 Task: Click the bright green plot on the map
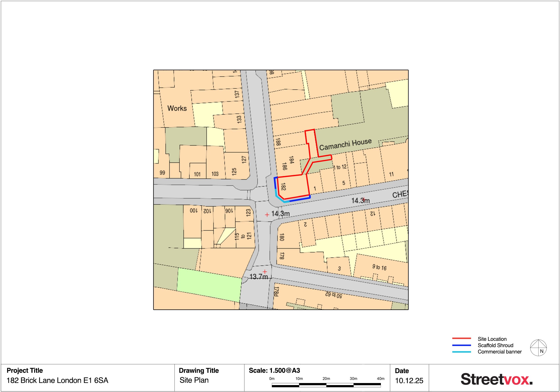click(x=209, y=285)
